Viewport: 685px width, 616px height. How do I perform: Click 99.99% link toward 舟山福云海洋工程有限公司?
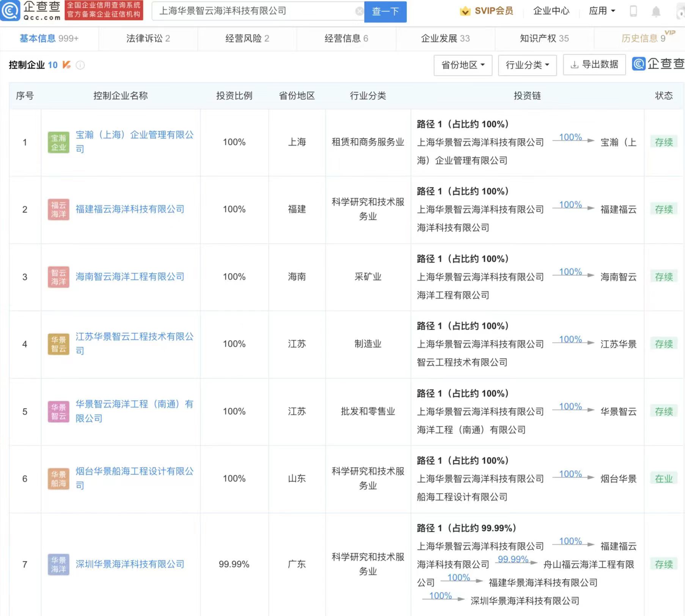coord(513,559)
